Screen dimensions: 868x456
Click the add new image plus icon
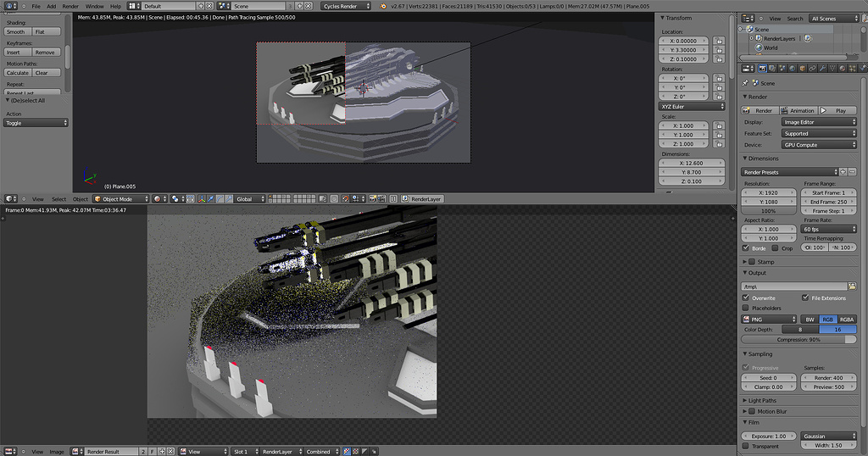click(x=162, y=452)
